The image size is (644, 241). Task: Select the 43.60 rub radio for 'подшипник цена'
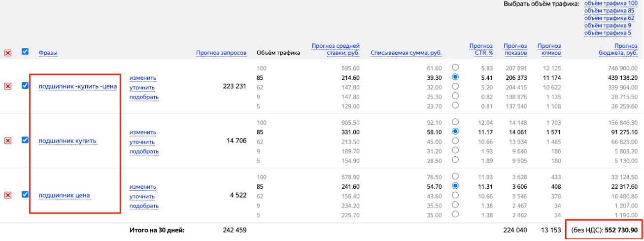coord(455,195)
